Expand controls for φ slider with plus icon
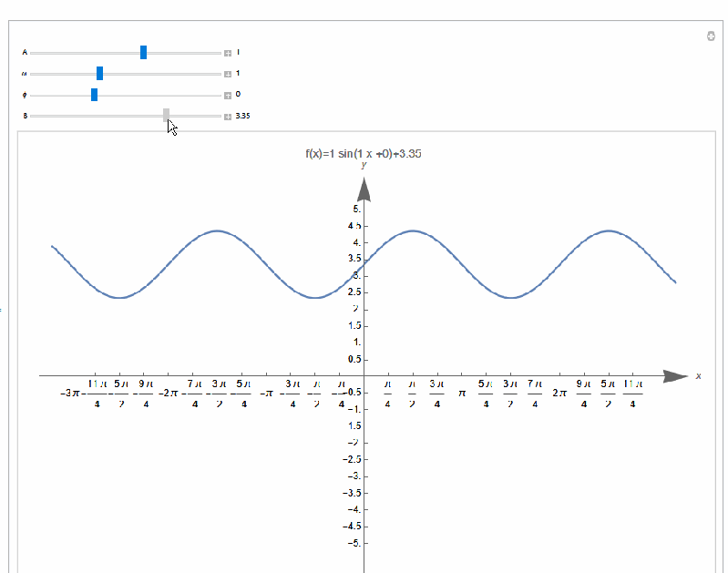728x573 pixels. (x=228, y=96)
